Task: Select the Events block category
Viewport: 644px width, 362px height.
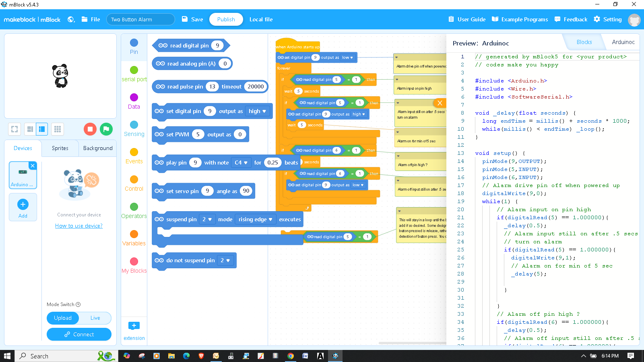Action: (x=134, y=156)
